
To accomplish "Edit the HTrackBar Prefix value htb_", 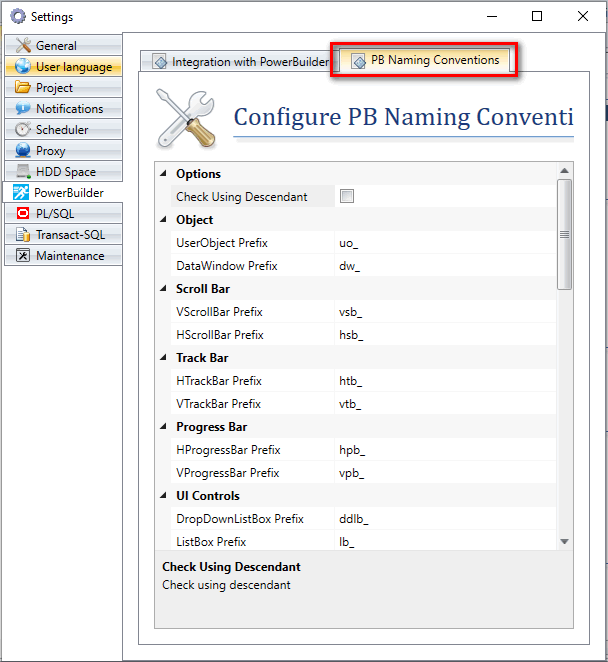I will pyautogui.click(x=445, y=381).
